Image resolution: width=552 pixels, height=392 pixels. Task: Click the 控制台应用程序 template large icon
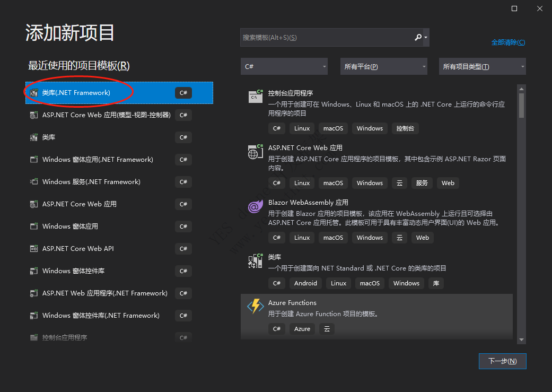pos(256,96)
